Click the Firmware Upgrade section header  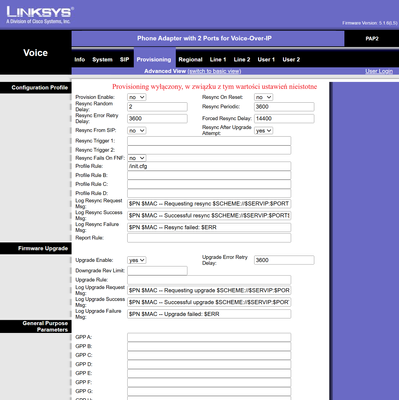[35, 248]
